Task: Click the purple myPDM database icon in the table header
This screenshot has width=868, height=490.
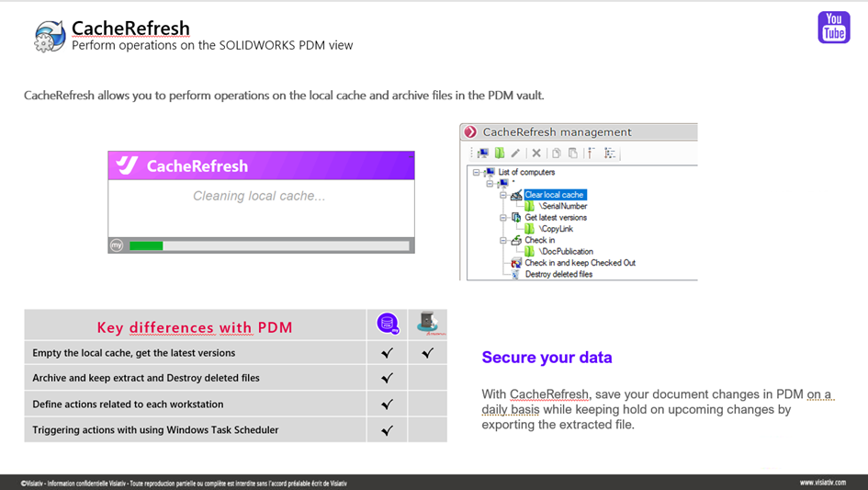Action: coord(388,324)
